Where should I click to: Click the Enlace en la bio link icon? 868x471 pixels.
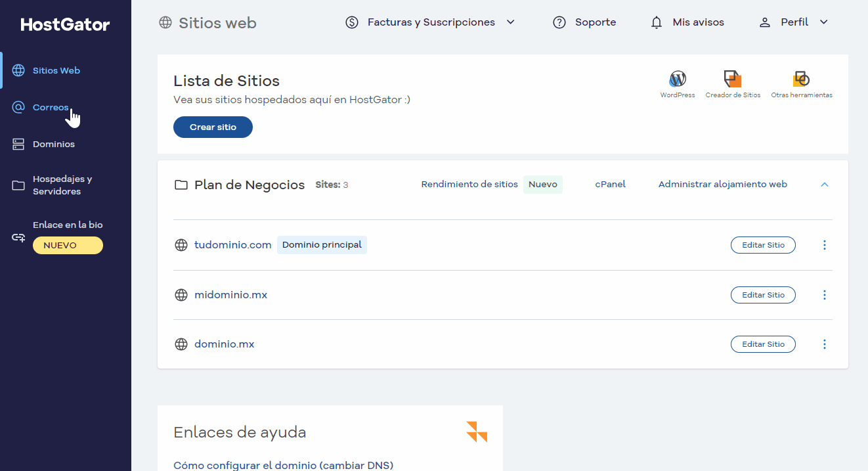[x=18, y=237]
